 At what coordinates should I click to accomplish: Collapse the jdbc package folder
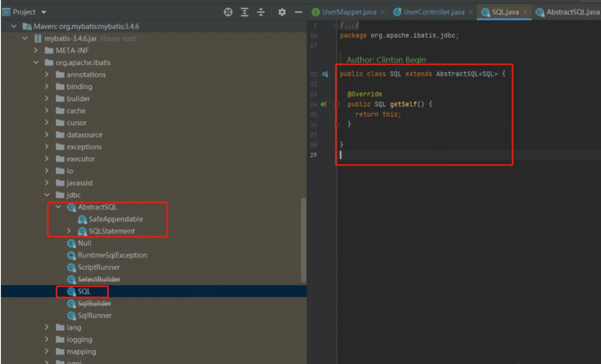point(48,195)
